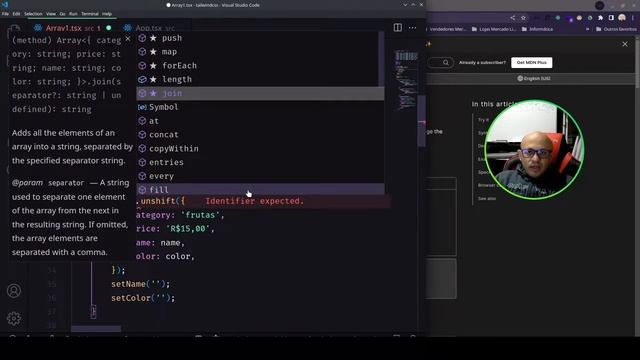Open the VS Code Accounts icon

(14, 291)
